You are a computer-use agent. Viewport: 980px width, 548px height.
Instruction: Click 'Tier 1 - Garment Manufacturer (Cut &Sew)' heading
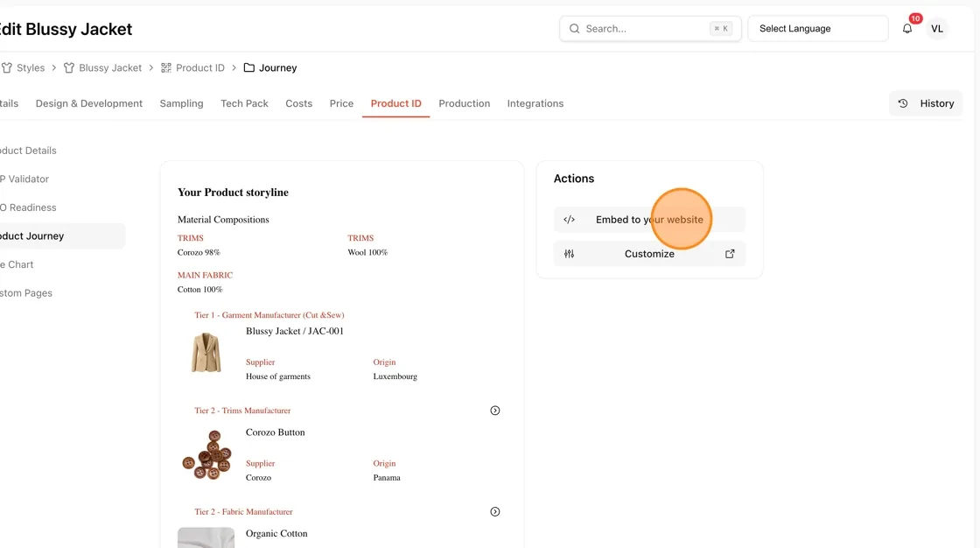pyautogui.click(x=269, y=315)
